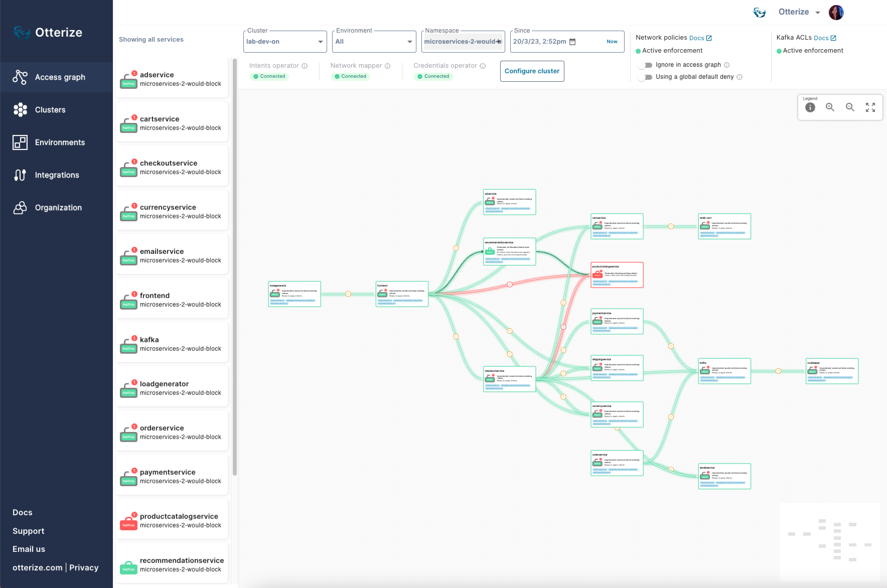Click the Otterize logo in the sidebar
This screenshot has width=887, height=588.
tap(48, 33)
